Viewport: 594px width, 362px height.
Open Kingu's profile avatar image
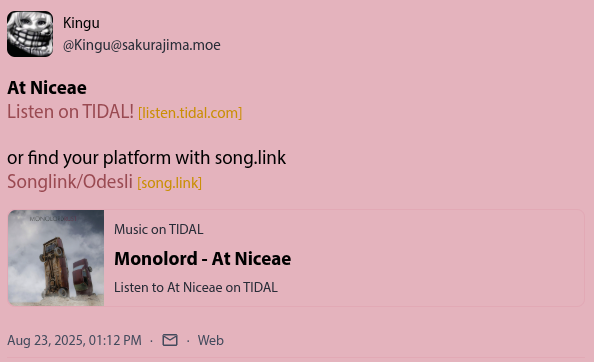click(x=30, y=34)
